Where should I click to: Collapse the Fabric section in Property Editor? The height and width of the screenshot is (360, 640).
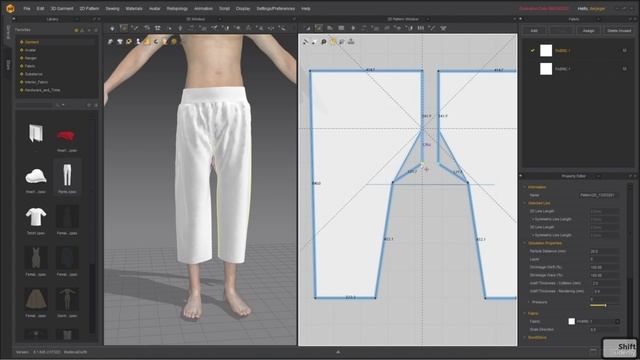[525, 313]
